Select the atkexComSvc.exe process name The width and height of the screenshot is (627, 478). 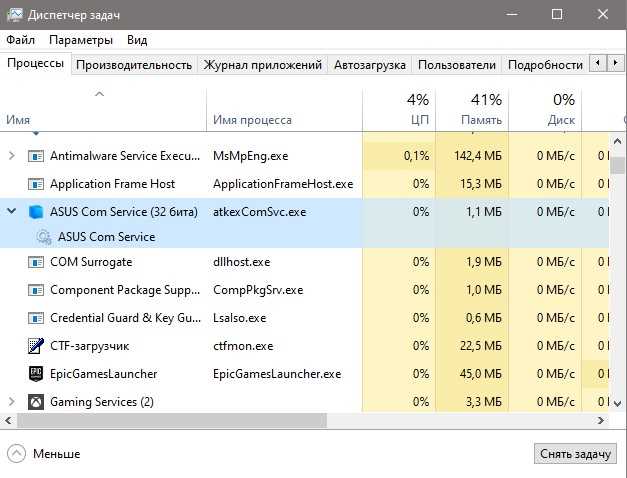click(260, 212)
